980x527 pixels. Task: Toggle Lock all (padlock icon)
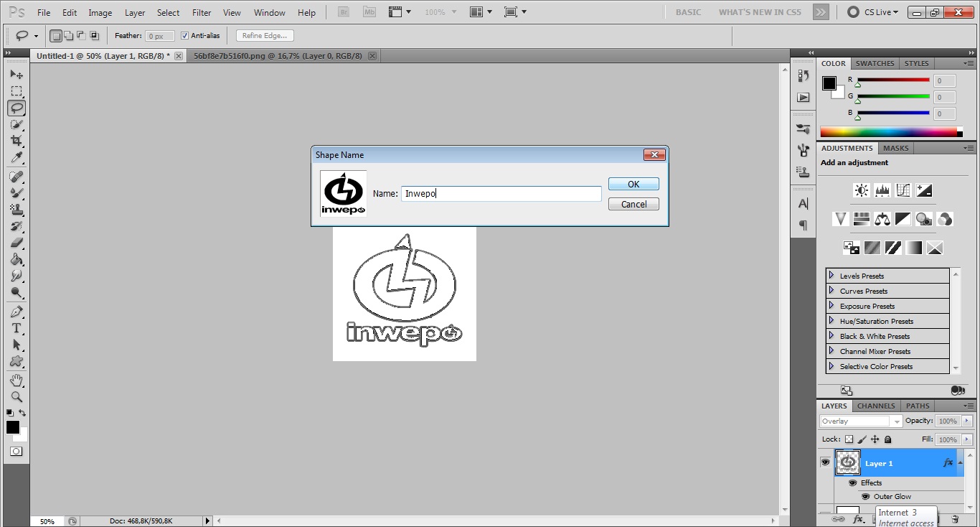[888, 439]
